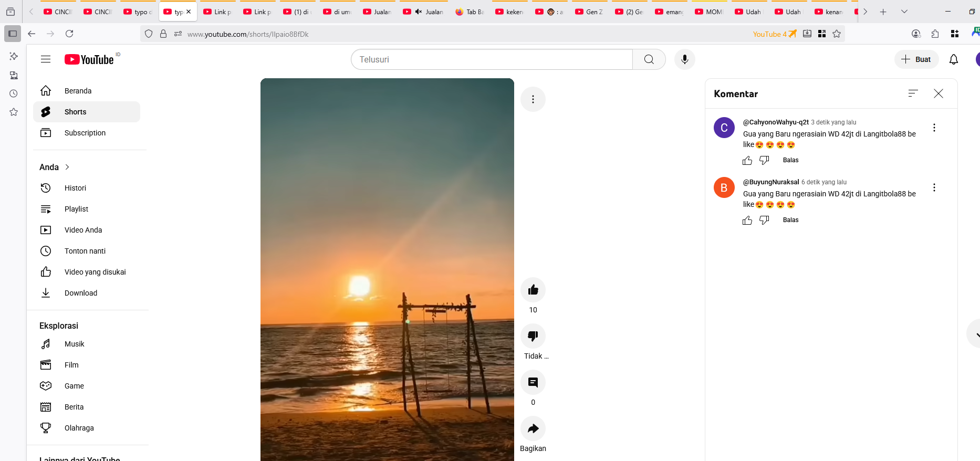Switch to the Gen Z tab

pyautogui.click(x=589, y=12)
